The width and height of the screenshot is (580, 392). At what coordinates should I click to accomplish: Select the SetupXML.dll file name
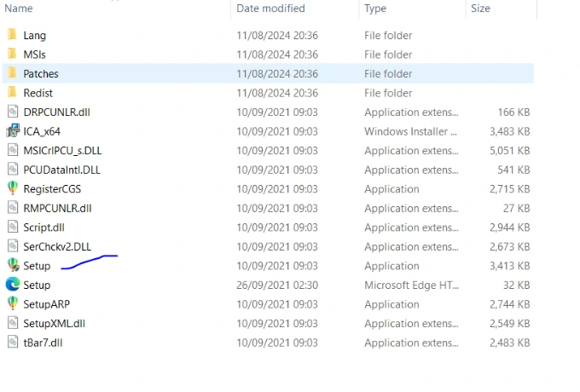pyautogui.click(x=55, y=324)
